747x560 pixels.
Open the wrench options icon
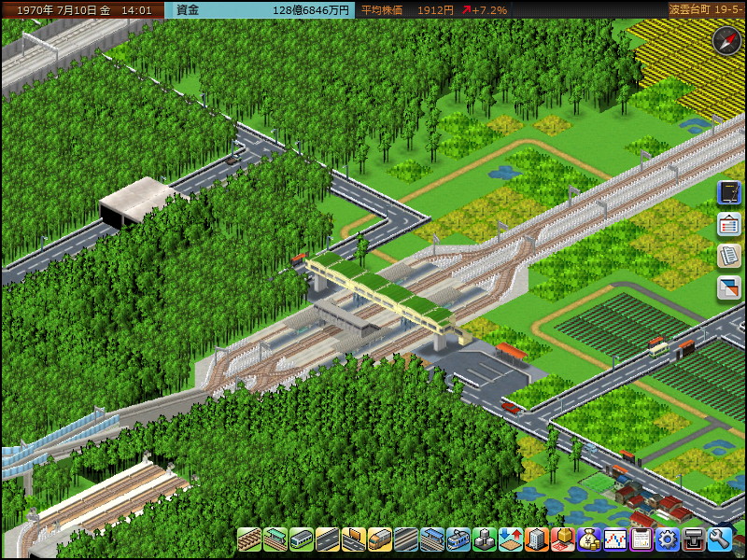pyautogui.click(x=720, y=539)
